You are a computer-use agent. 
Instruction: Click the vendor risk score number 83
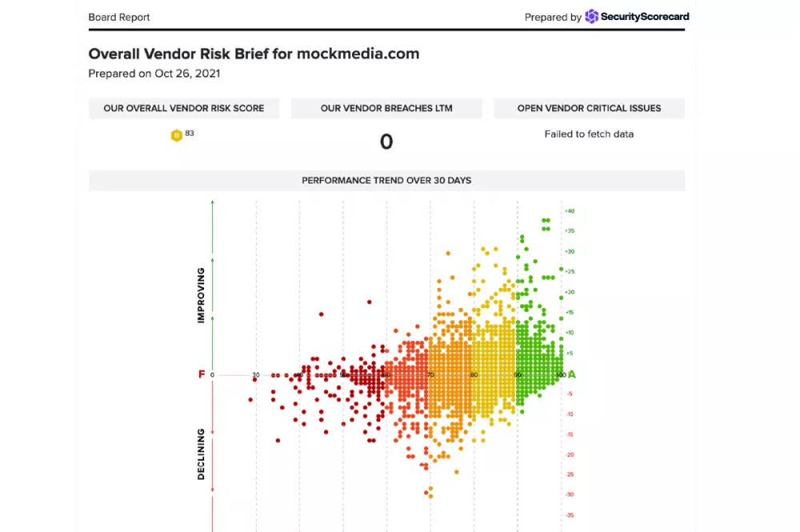point(190,133)
